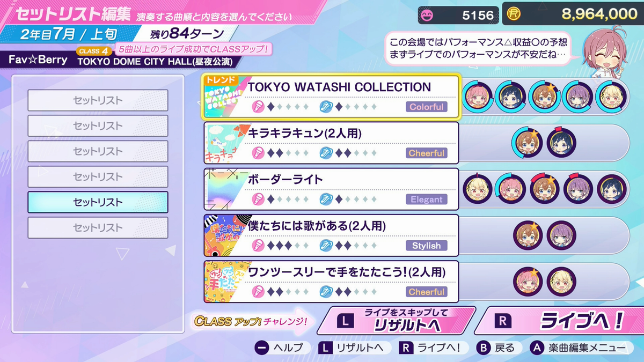Click the Stylish genre tag
Viewport: 644px width, 362px height.
(x=427, y=246)
